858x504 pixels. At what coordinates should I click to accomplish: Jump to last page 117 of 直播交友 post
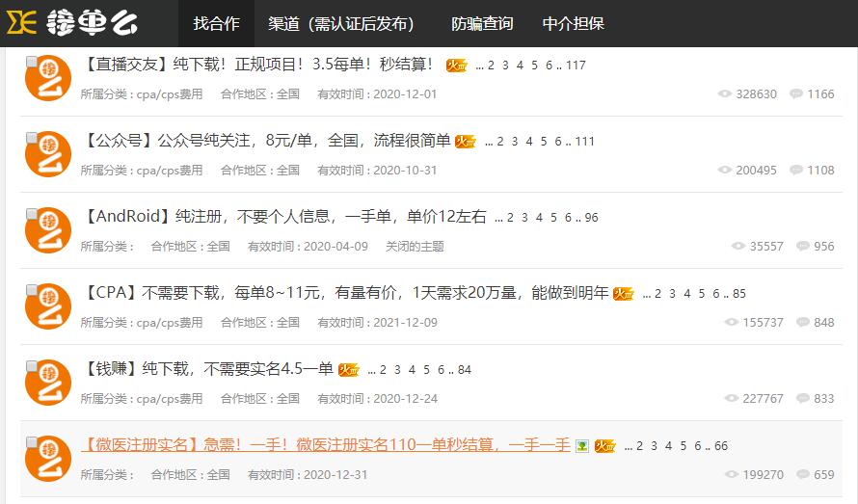[x=576, y=66]
